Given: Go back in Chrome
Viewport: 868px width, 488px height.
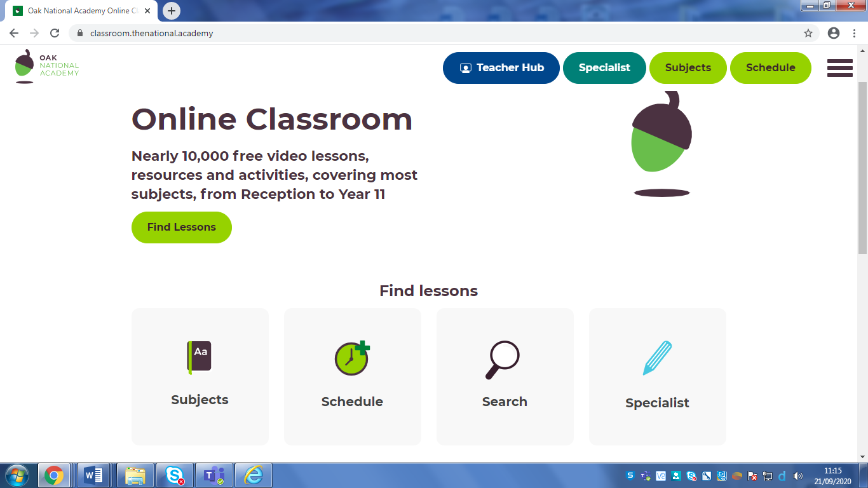Looking at the screenshot, I should (14, 33).
